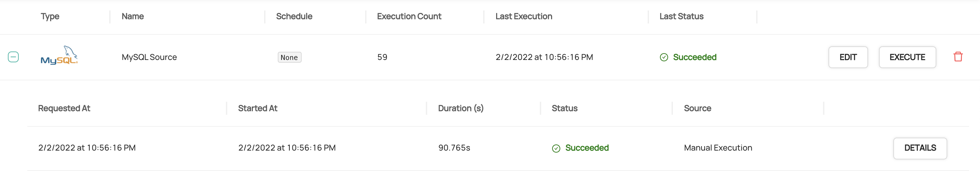980x171 pixels.
Task: Open DETAILS for the manual execution
Action: pos(920,148)
